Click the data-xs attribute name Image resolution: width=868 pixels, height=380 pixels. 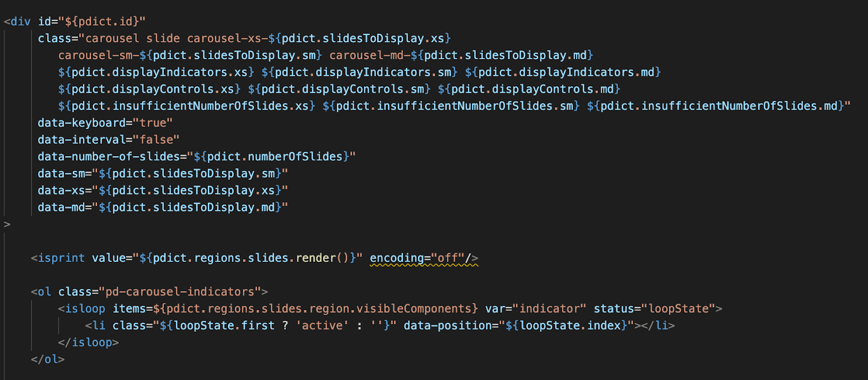click(61, 190)
